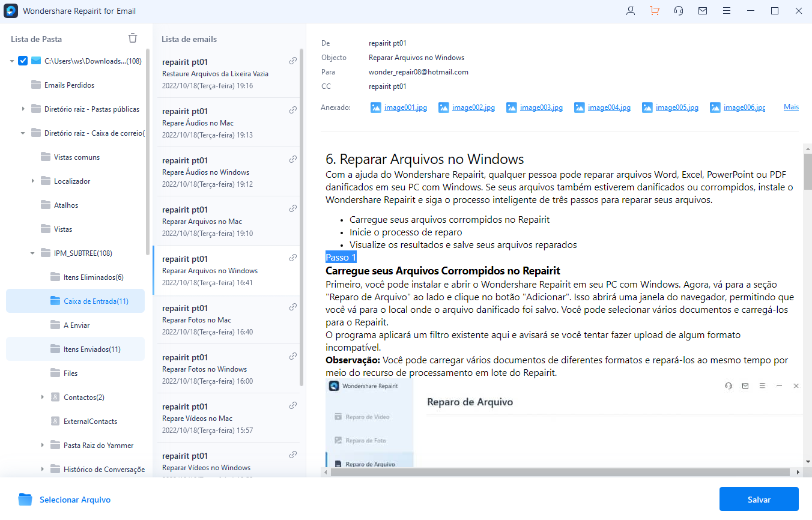The image size is (812, 520).
Task: Click the mail envelope icon of root file
Action: point(36,61)
